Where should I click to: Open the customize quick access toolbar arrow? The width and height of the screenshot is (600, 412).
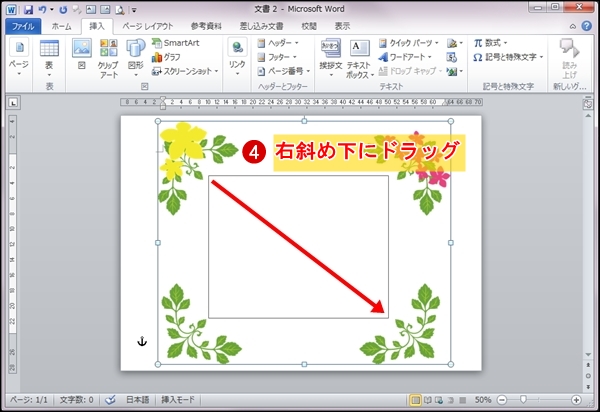(x=134, y=10)
